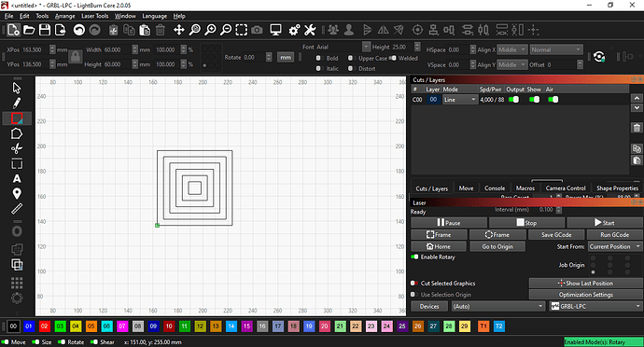
Task: Click the Home button
Action: pyautogui.click(x=439, y=246)
